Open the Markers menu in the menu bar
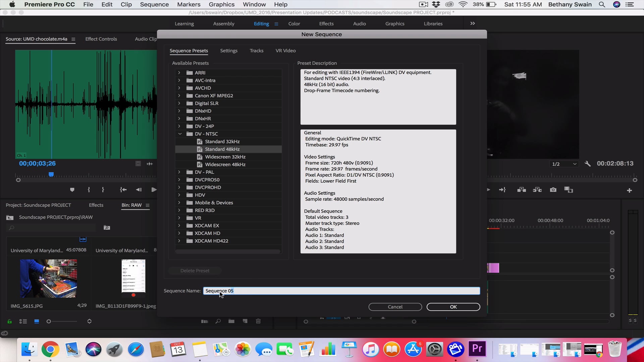Screen dimensions: 644x362 point(189,4)
